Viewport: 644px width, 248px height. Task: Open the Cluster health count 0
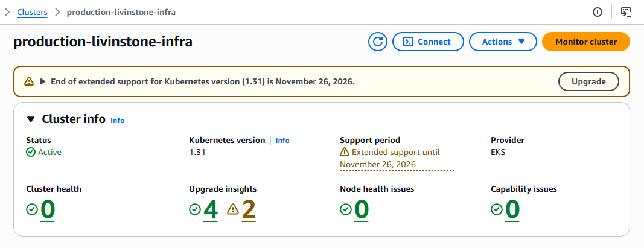point(48,209)
